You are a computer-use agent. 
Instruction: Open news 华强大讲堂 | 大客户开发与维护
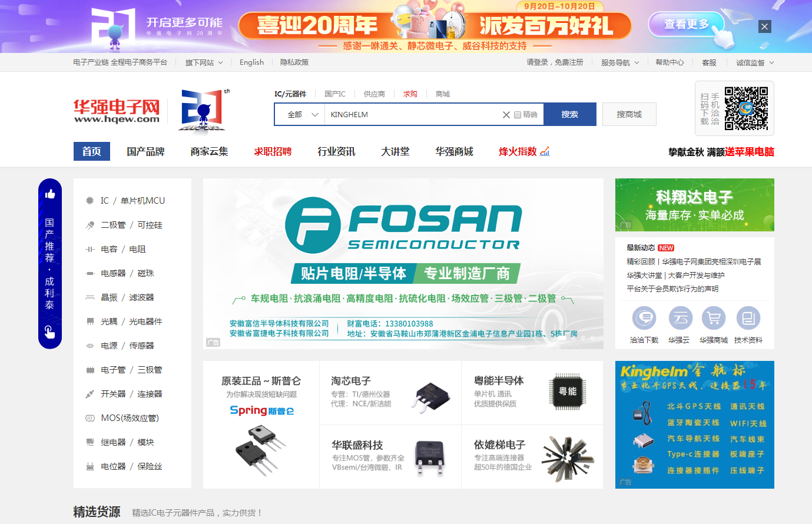coord(675,276)
